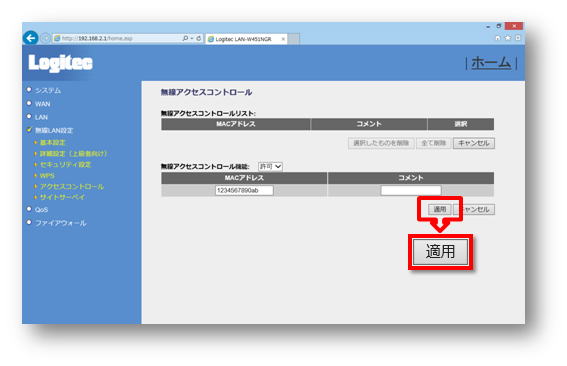This screenshot has width=567, height=366.
Task: Click the browser home icon
Action: pos(498,38)
